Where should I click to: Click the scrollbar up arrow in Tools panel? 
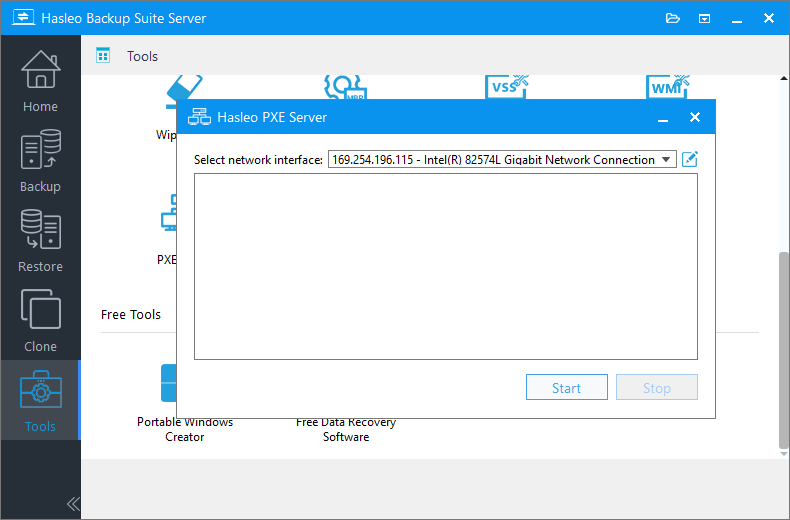tap(783, 79)
